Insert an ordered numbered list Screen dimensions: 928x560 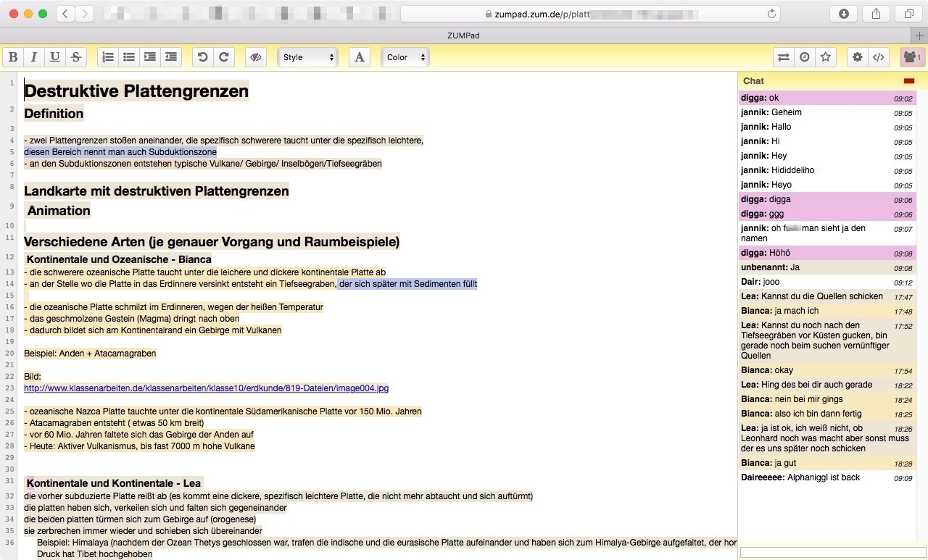(x=108, y=57)
